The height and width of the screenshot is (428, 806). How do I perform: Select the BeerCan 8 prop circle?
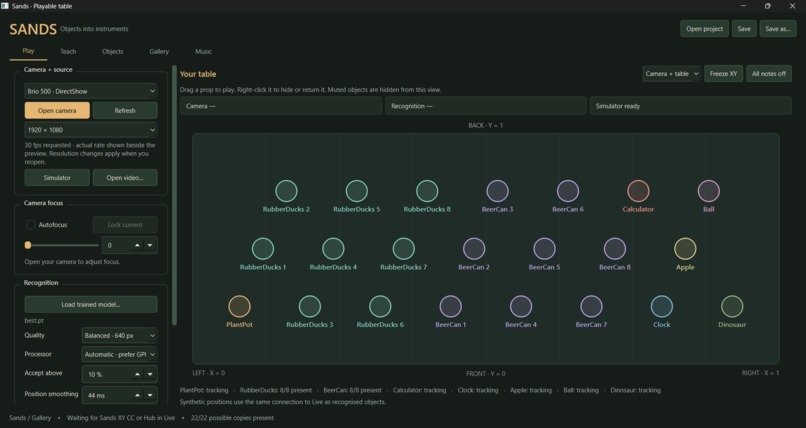click(x=615, y=249)
